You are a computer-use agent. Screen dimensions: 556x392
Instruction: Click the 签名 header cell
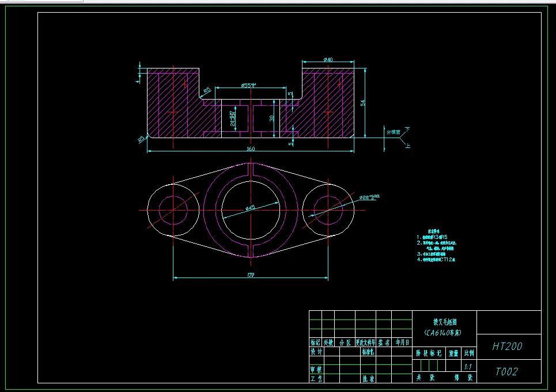[x=384, y=342]
